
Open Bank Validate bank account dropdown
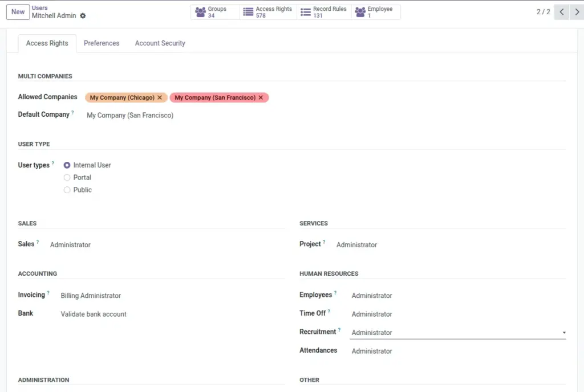coord(172,315)
